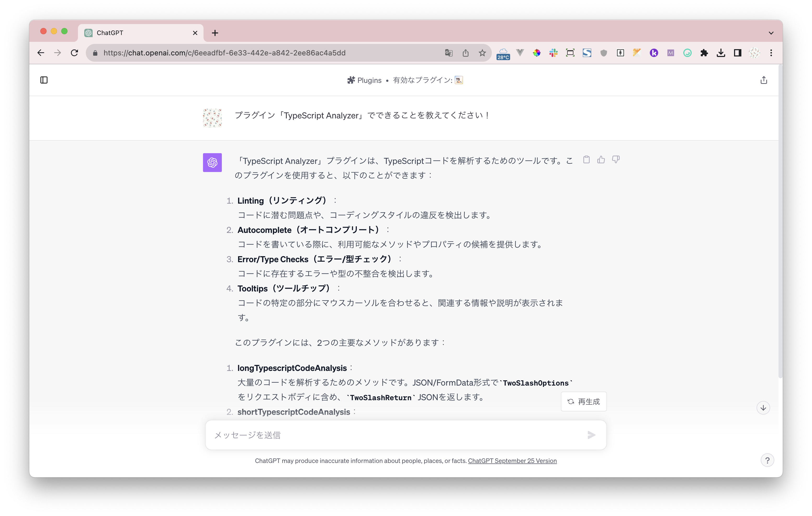Screen dimensions: 812x516
Task: Open ChatGPT September 25 Version link
Action: pos(512,461)
